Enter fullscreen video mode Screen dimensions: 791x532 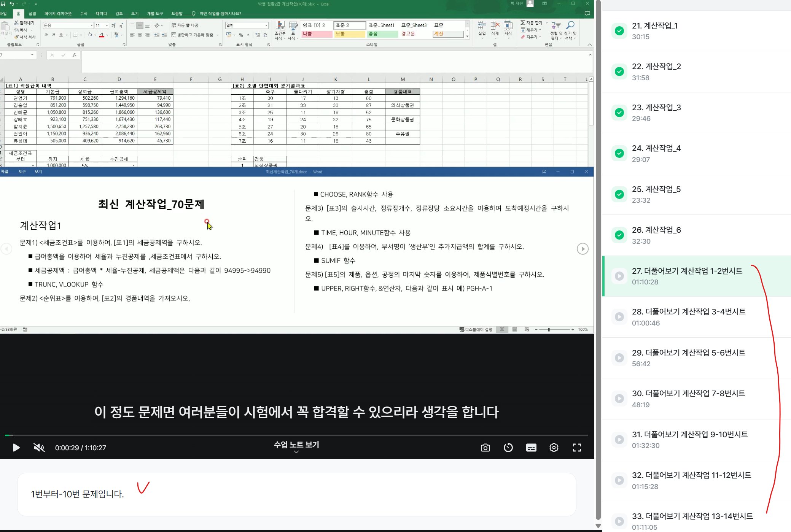[577, 448]
